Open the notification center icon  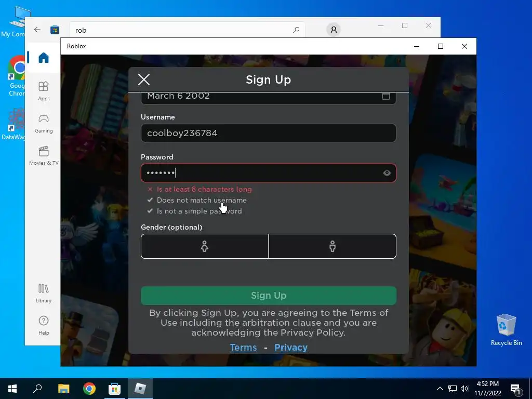tap(515, 389)
